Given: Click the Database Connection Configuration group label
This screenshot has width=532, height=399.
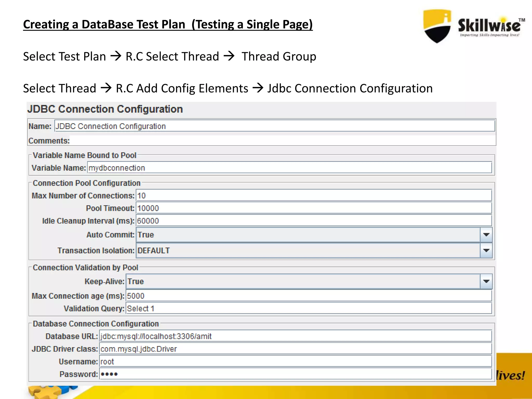Looking at the screenshot, I should pyautogui.click(x=96, y=324).
